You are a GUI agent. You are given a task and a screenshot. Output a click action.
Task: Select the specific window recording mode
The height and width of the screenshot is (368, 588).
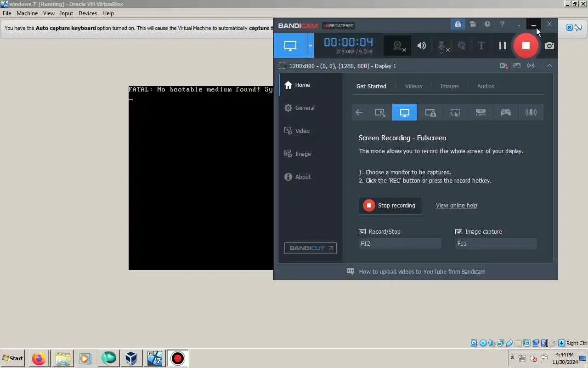tap(430, 112)
